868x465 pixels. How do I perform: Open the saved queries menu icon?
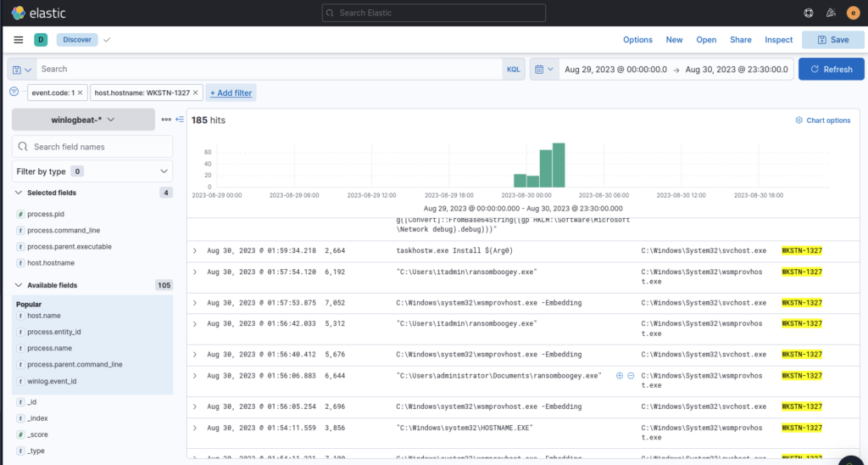pyautogui.click(x=22, y=70)
